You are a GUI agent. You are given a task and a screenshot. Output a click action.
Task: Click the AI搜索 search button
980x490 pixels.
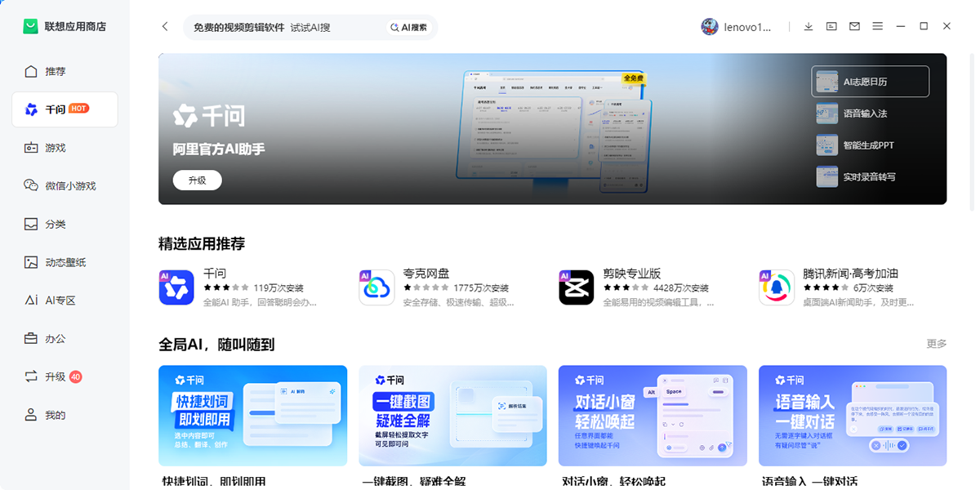pos(408,27)
